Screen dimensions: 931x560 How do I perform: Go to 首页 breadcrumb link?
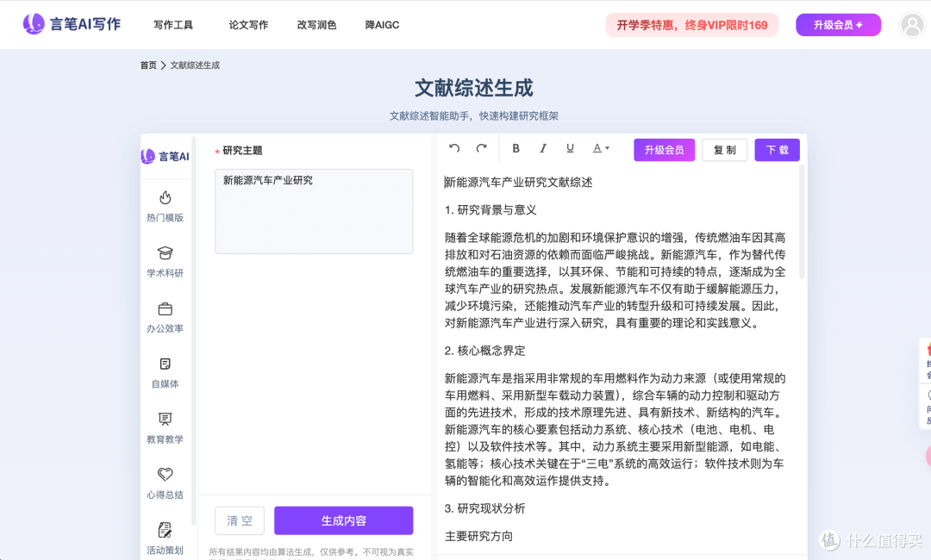148,65
